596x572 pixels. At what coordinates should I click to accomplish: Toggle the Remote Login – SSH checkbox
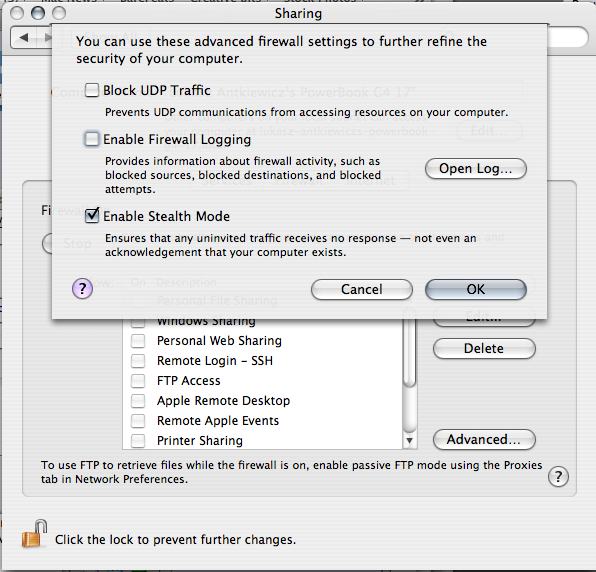[138, 360]
